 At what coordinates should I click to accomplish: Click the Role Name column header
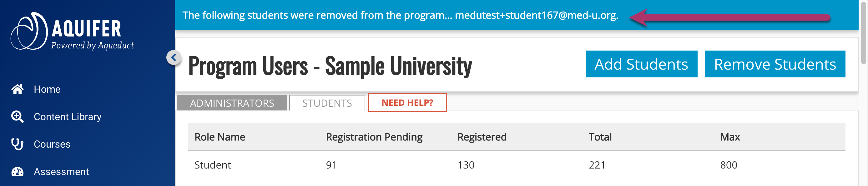(x=220, y=137)
